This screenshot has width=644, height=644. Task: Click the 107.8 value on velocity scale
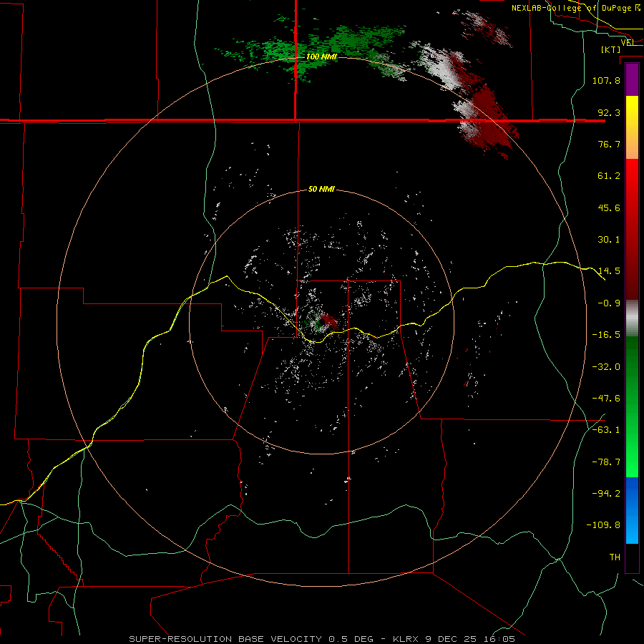pyautogui.click(x=606, y=80)
